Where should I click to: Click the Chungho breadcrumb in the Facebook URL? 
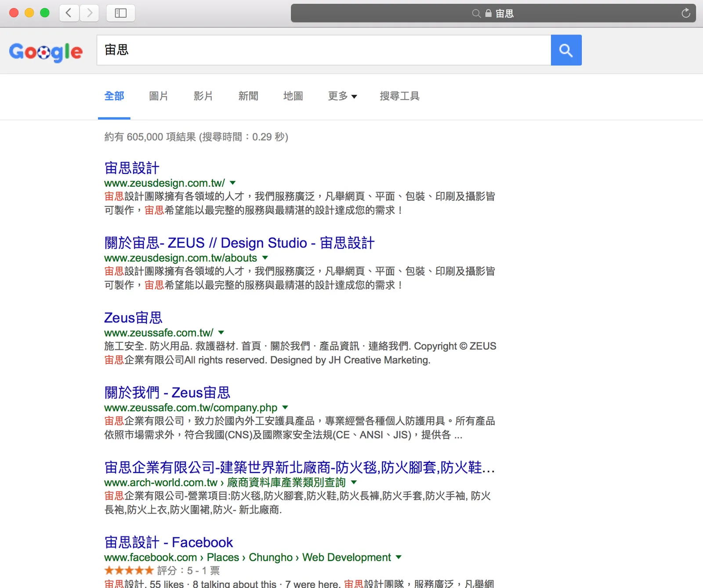pyautogui.click(x=271, y=557)
